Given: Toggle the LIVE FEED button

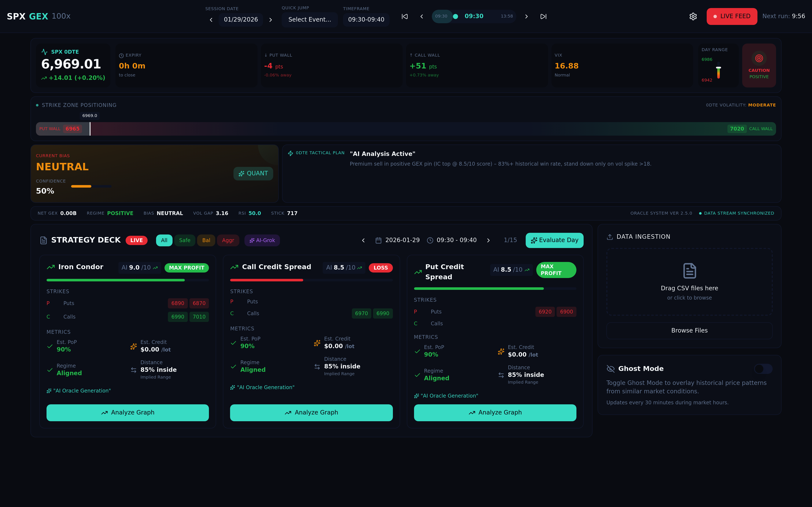Looking at the screenshot, I should coord(731,16).
